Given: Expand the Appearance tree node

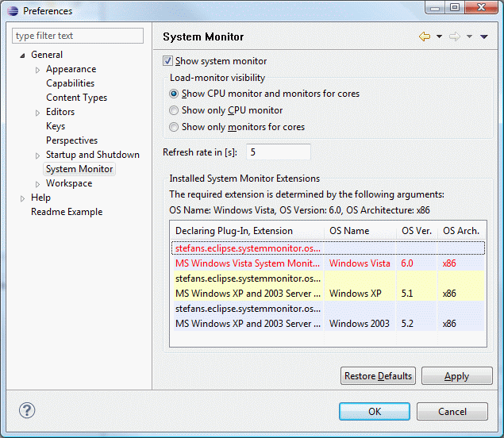Looking at the screenshot, I should pyautogui.click(x=37, y=70).
